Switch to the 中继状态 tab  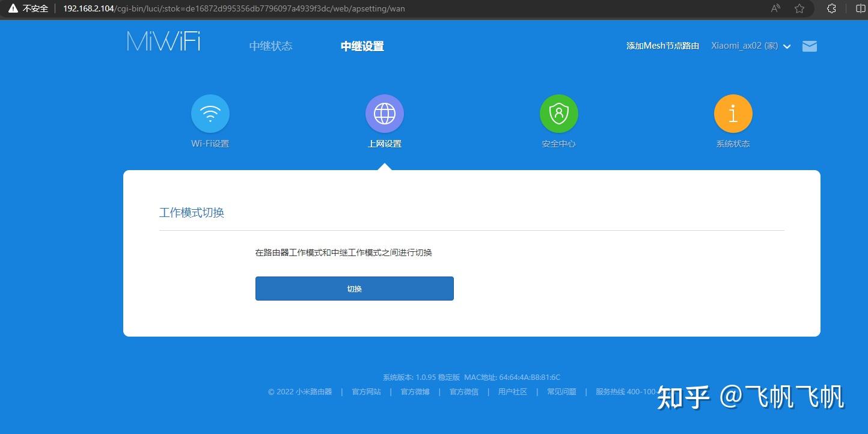click(270, 45)
